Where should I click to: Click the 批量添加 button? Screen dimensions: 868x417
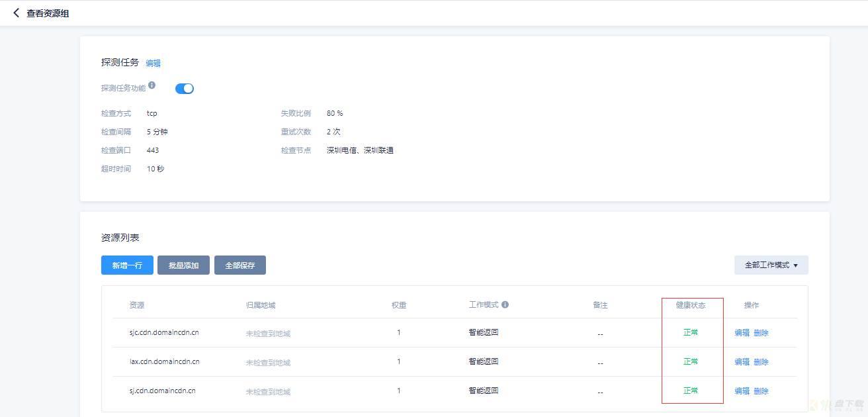183,265
